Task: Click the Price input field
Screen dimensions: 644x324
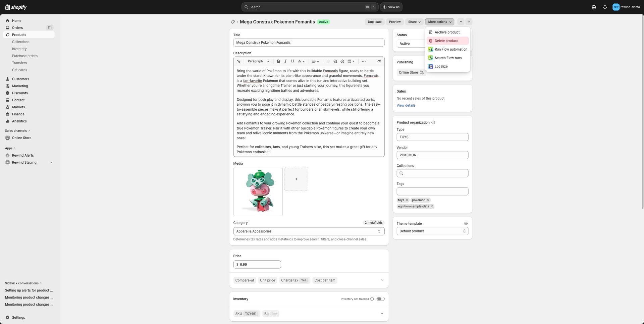Action: tap(257, 265)
